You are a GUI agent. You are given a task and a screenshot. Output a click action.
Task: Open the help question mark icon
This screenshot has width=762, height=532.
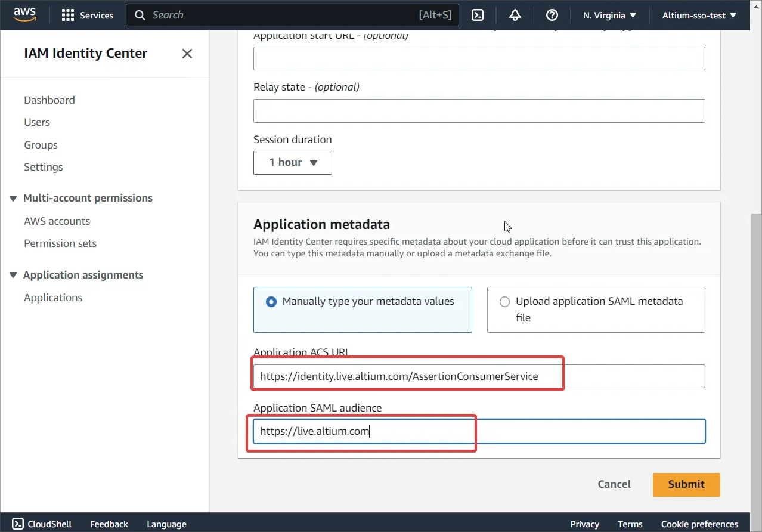tap(552, 16)
